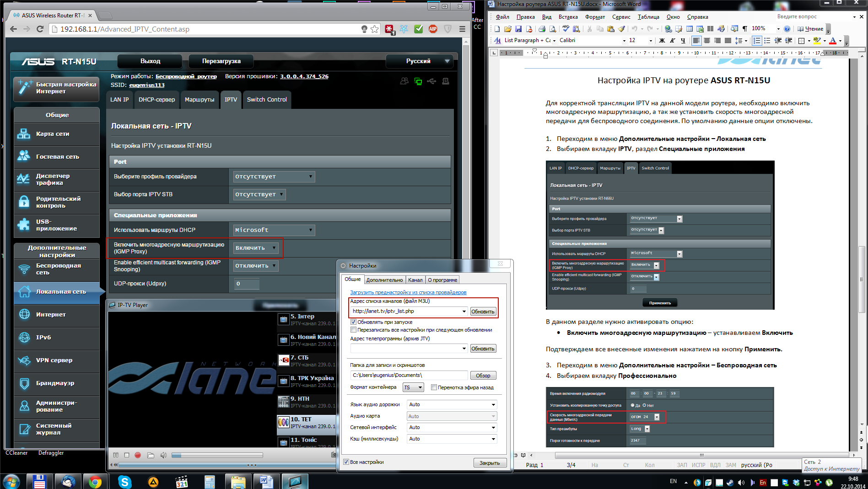Image resolution: width=868 pixels, height=489 pixels.
Task: Expand the Язык аудио дорожки dropdown
Action: coord(452,404)
